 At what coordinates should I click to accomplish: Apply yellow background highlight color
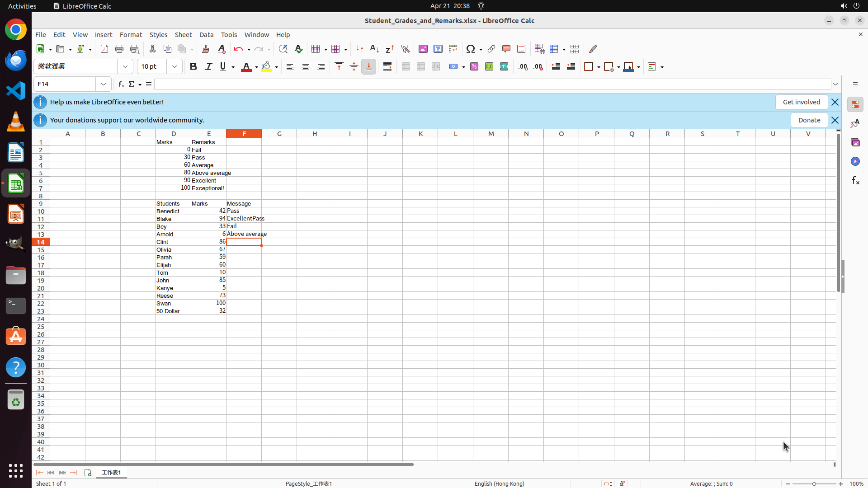[266, 66]
